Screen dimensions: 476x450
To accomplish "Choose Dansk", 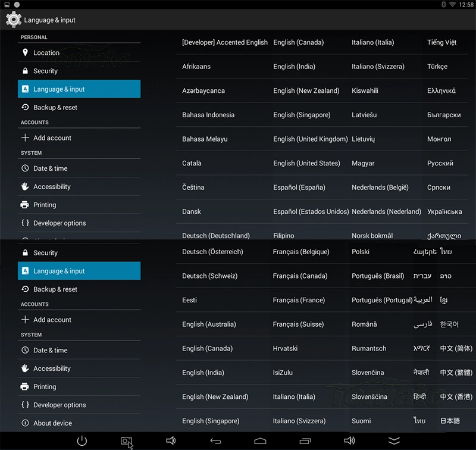I will coord(191,212).
